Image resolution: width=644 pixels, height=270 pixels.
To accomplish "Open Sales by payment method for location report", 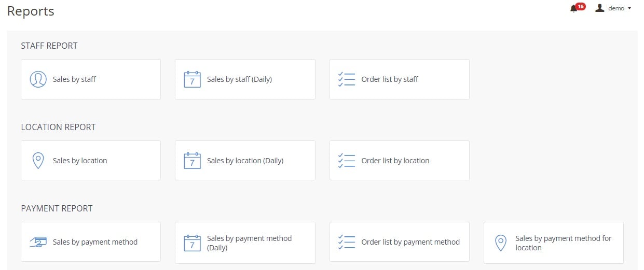I will click(554, 243).
